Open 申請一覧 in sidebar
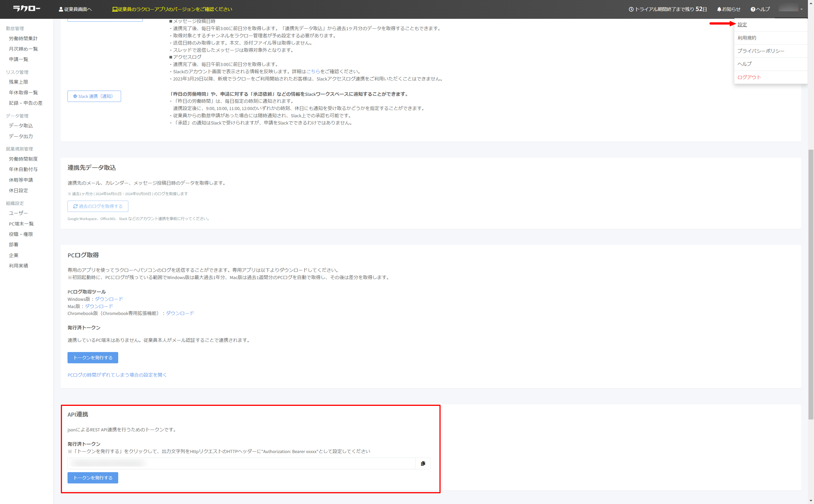 point(18,59)
